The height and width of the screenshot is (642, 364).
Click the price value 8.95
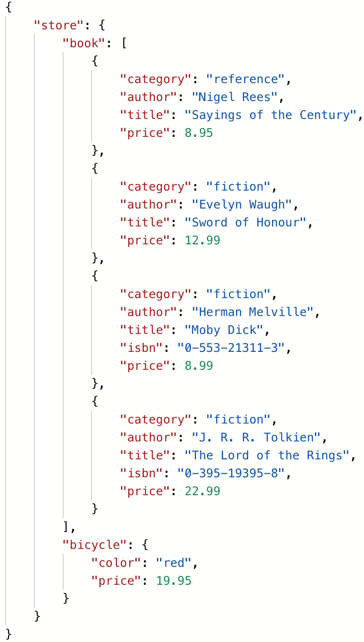coord(199,133)
